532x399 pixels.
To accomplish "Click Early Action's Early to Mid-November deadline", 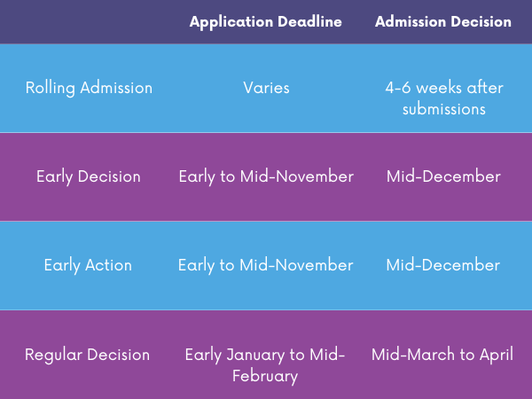I will 266,265.
